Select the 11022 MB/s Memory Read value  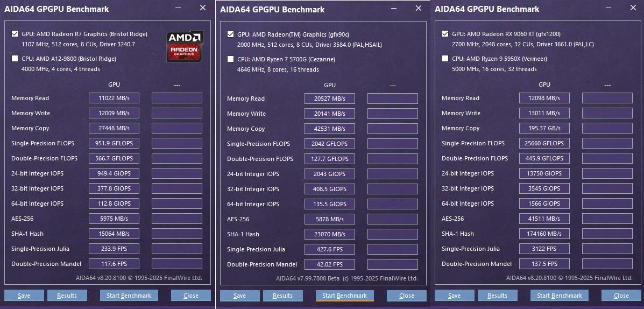114,98
